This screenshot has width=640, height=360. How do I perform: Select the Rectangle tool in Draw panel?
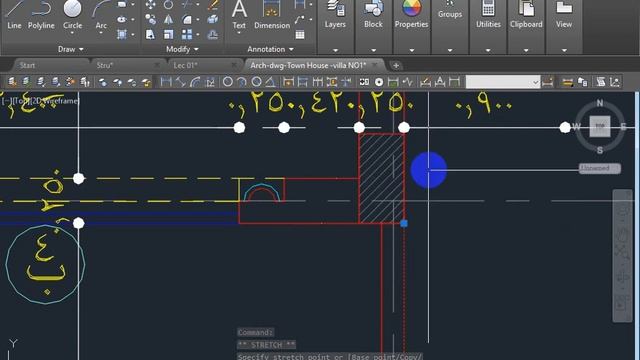tap(122, 4)
